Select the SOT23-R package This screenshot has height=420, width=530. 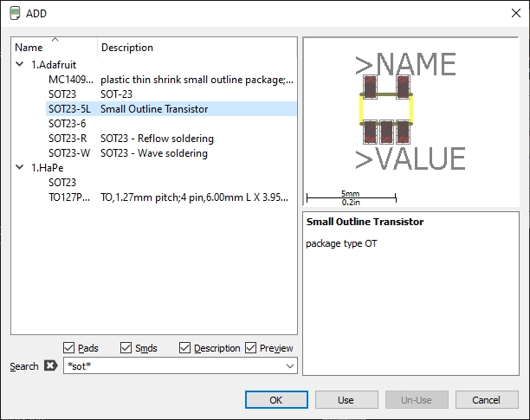(x=171, y=139)
